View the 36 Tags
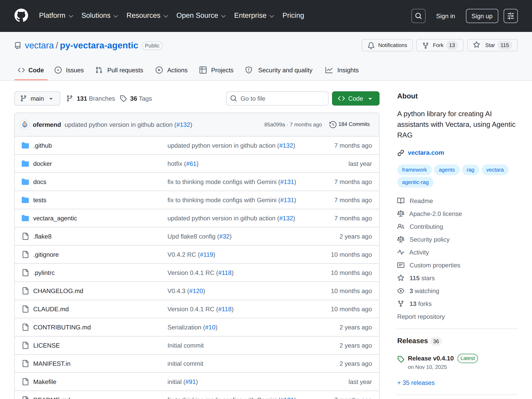Screen dimensions: 532x399 [x=136, y=98]
